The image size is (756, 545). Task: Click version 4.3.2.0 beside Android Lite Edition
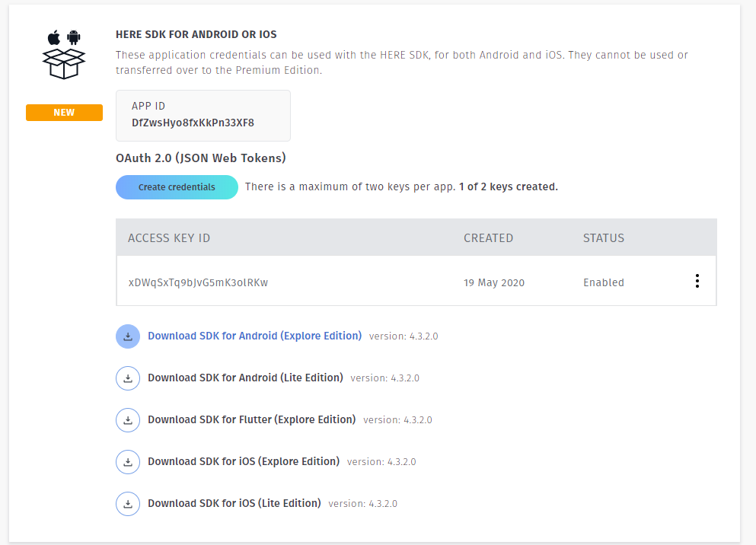coord(384,378)
